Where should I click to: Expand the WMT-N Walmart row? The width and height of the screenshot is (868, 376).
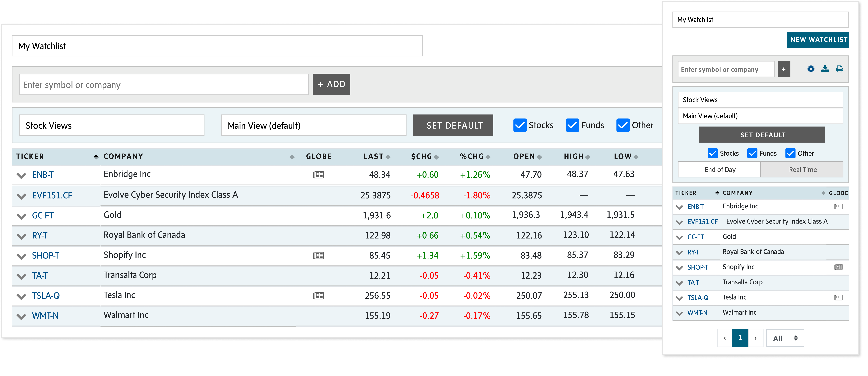[21, 316]
